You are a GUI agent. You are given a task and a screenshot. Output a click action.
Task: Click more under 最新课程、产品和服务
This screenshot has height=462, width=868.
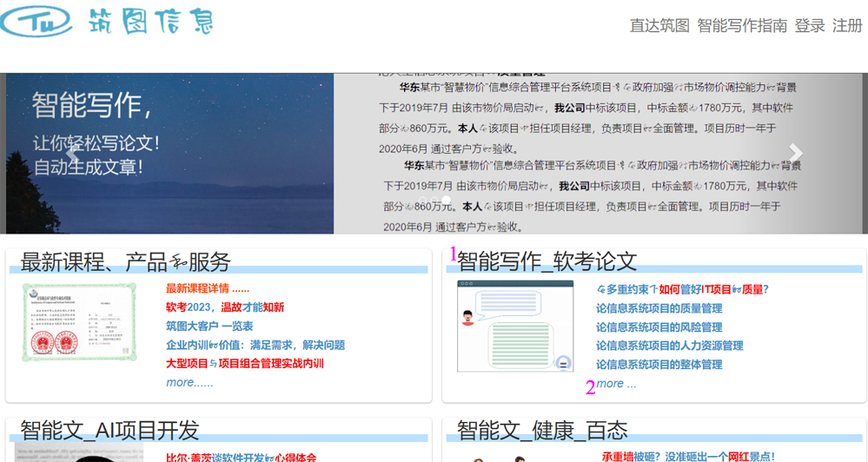pyautogui.click(x=189, y=382)
